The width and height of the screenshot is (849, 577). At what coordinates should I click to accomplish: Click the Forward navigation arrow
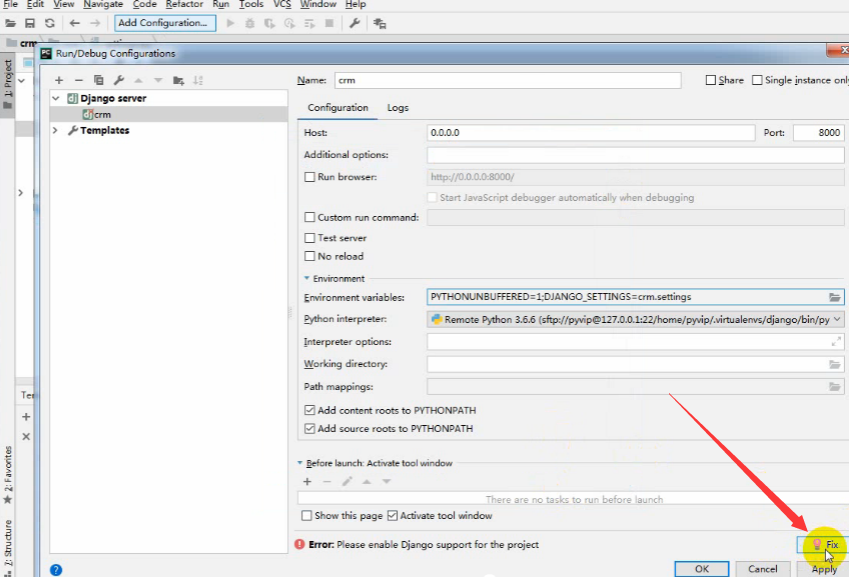pyautogui.click(x=95, y=23)
